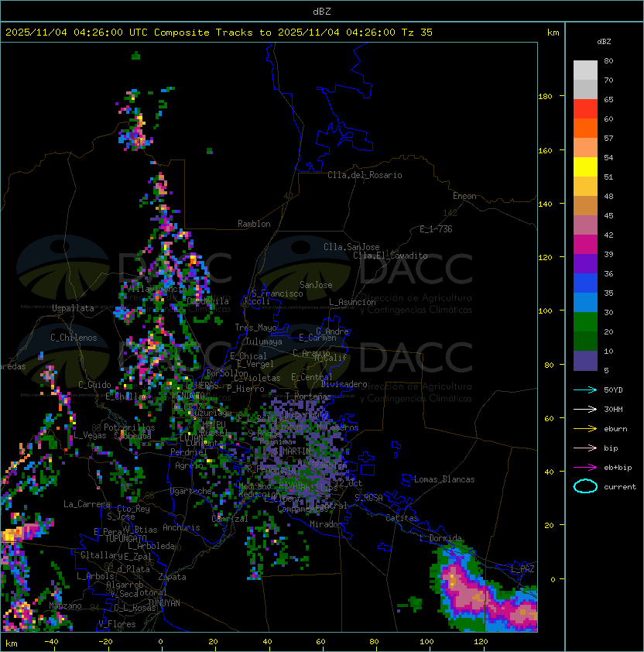Image resolution: width=644 pixels, height=652 pixels.
Task: Click the magenta eb+bip arrow icon
Action: (585, 468)
